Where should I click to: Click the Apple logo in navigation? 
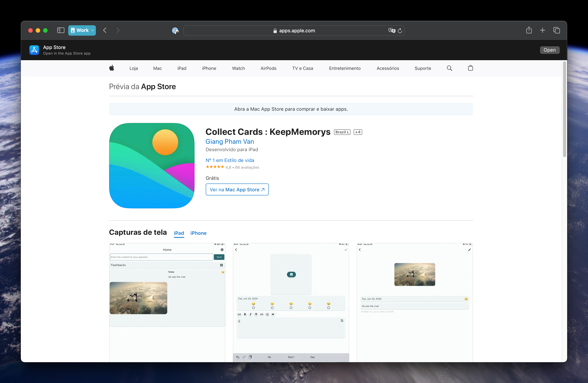(x=112, y=68)
